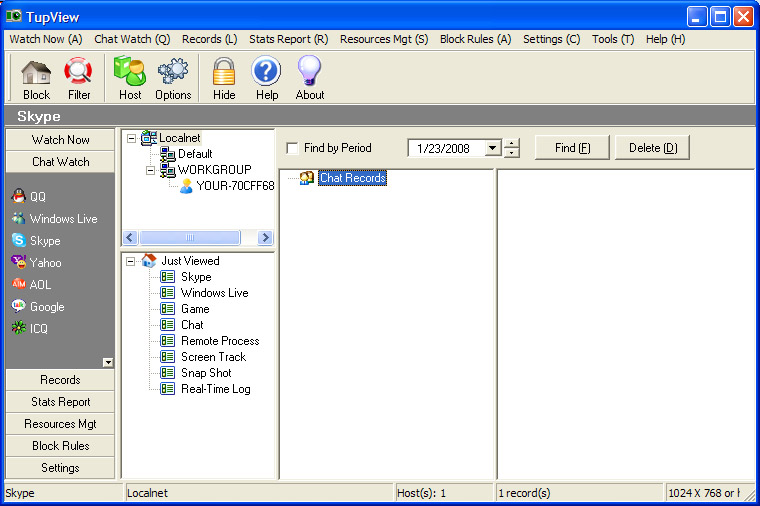The image size is (760, 506).
Task: Click "1 record(s)" in status bar
Action: tap(524, 493)
